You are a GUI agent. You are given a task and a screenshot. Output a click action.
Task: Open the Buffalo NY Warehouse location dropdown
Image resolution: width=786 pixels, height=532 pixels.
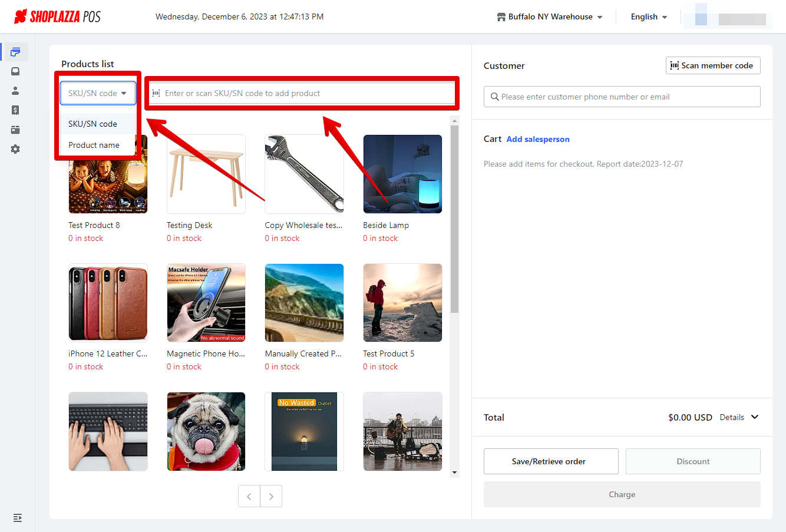550,17
